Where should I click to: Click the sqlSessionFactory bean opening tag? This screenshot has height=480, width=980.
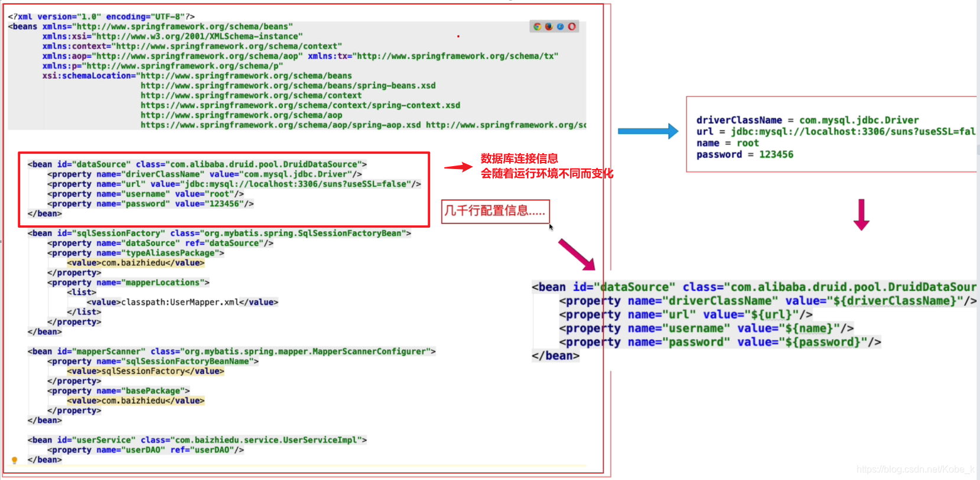click(219, 233)
